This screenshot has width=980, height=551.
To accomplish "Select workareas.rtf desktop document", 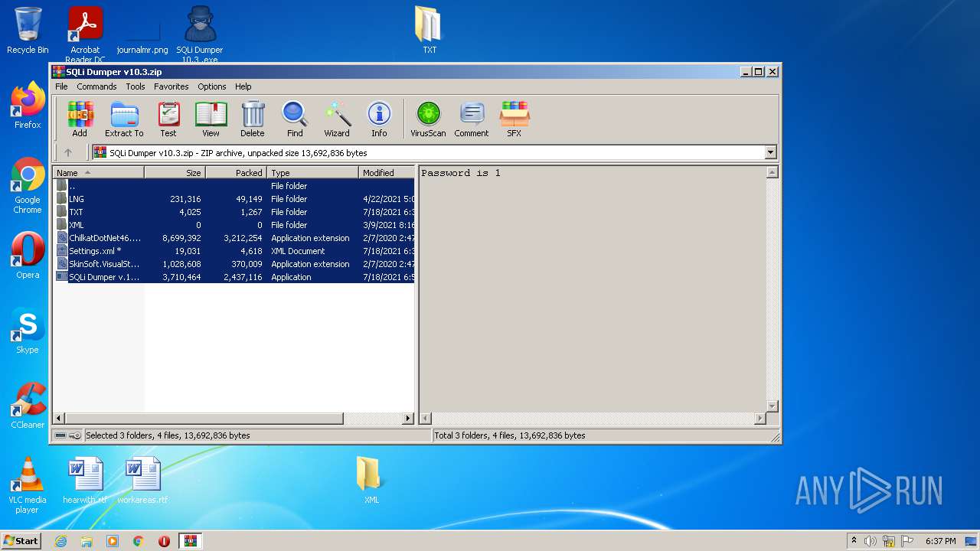I will coord(142,481).
